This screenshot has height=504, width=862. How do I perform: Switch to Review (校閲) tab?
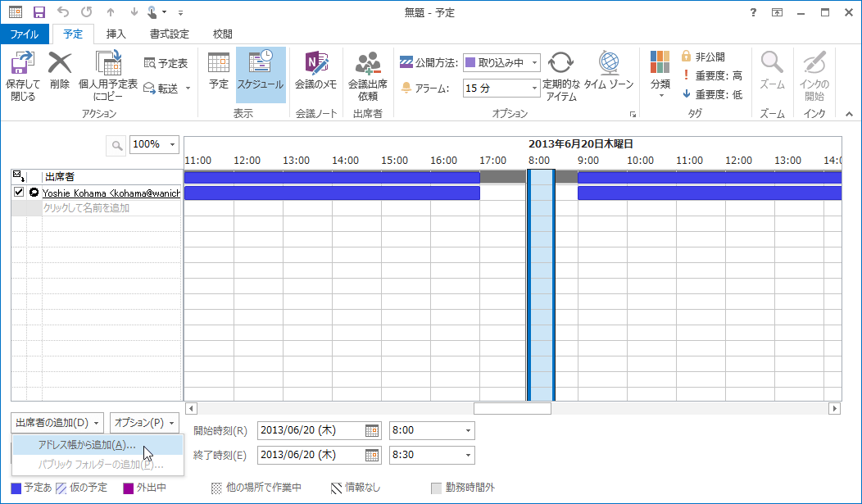coord(222,34)
